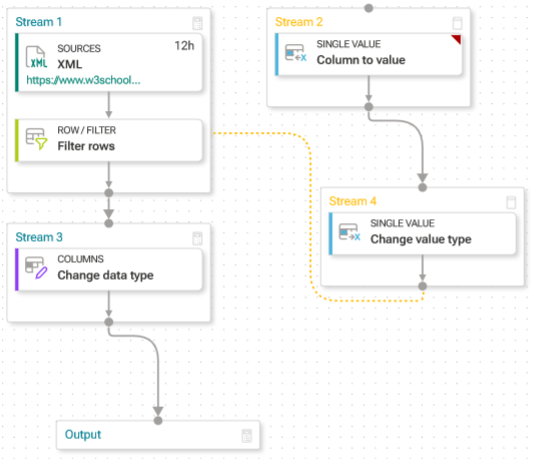
Task: Click the Stream 2 corner box icon
Action: pos(457,23)
